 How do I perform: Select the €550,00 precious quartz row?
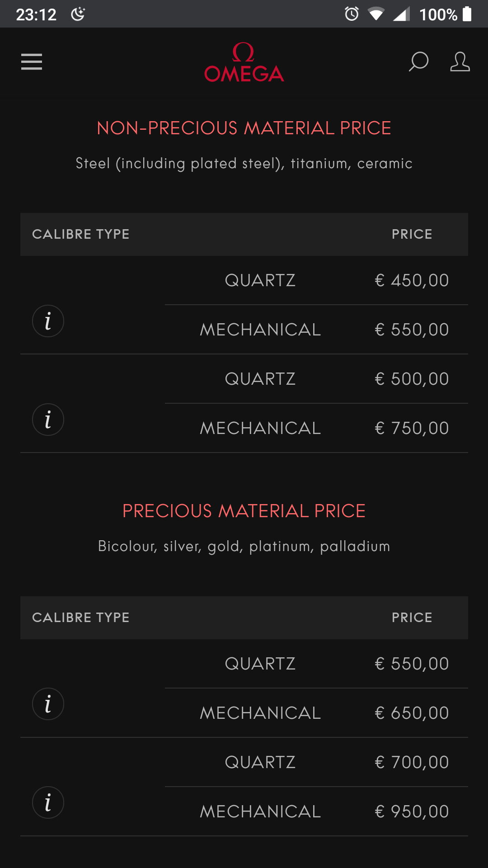click(316, 664)
